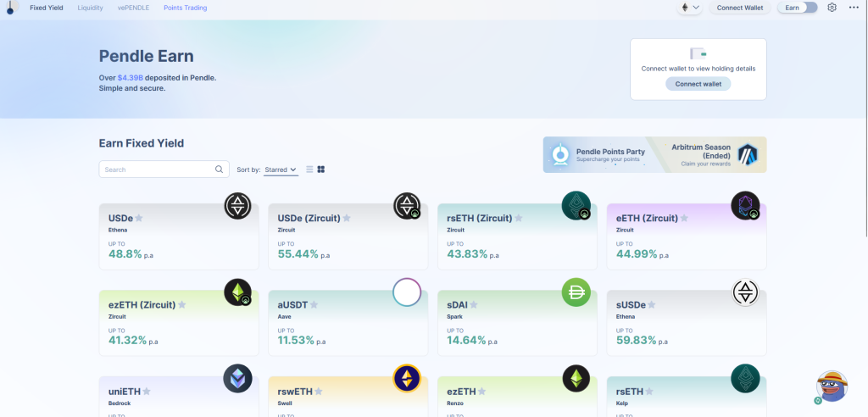This screenshot has width=868, height=417.
Task: Go to Points Trading tab
Action: tap(185, 8)
